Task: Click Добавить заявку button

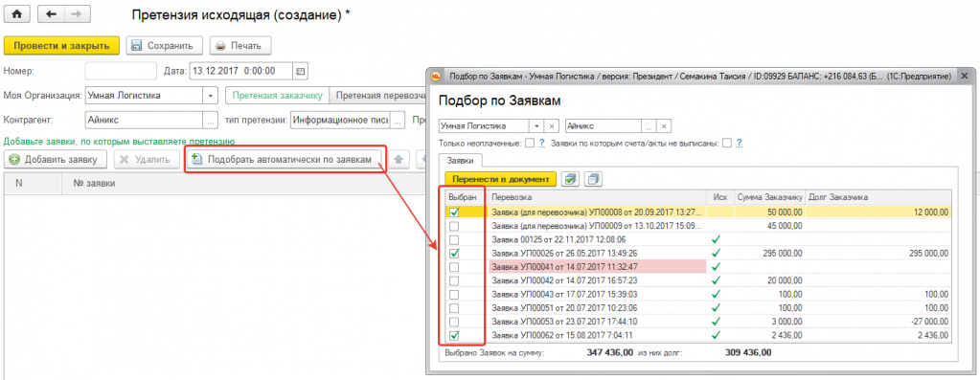Action: (x=55, y=159)
